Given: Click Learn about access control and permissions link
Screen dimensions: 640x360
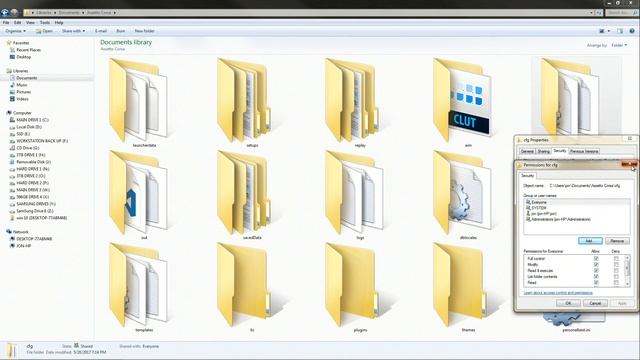Looking at the screenshot, I should 558,293.
